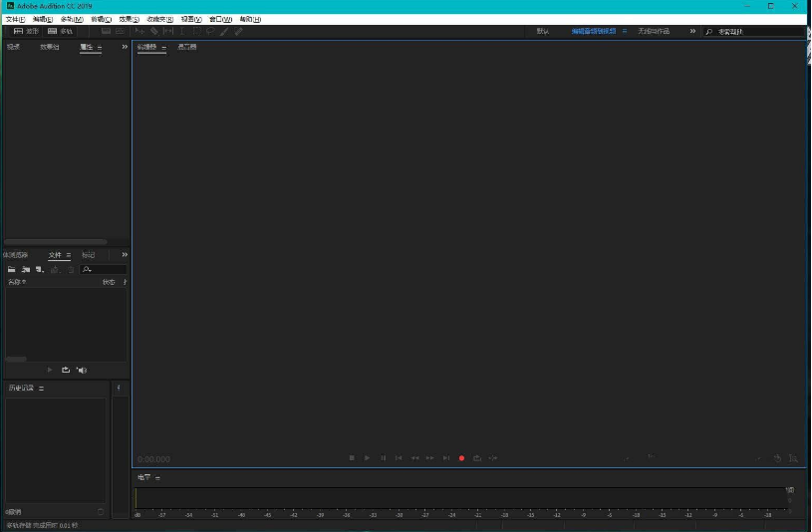Switch to the 属性 panel tab
The height and width of the screenshot is (532, 812).
(x=86, y=47)
